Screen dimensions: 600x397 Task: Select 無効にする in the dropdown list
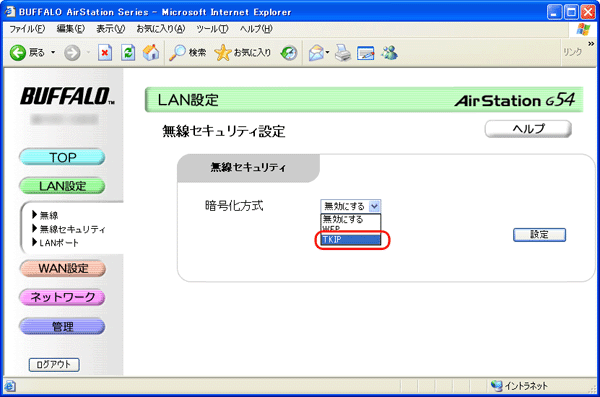351,219
